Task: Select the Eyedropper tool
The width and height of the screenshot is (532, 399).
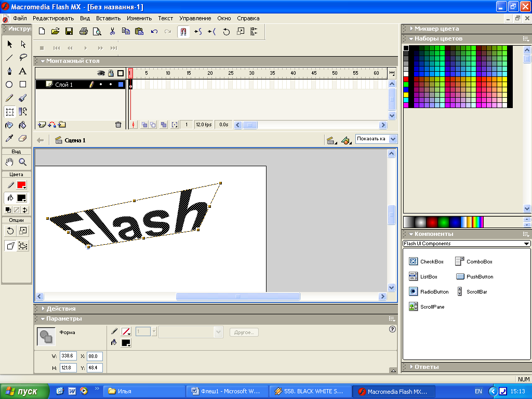Action: 9,138
